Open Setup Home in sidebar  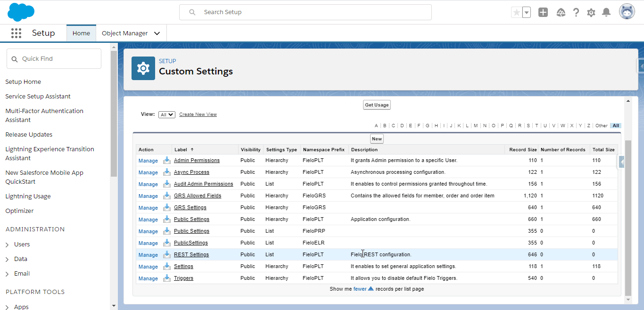point(23,82)
